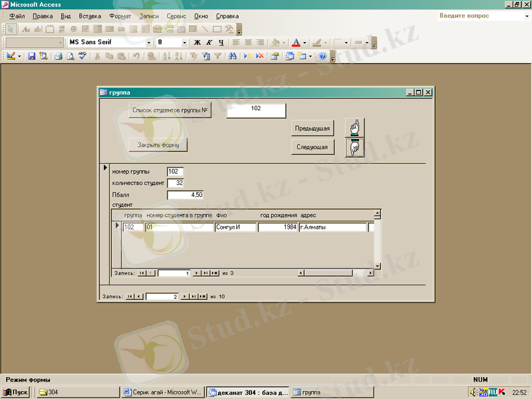Open the MS Sans Serif font dropdown

[149, 43]
